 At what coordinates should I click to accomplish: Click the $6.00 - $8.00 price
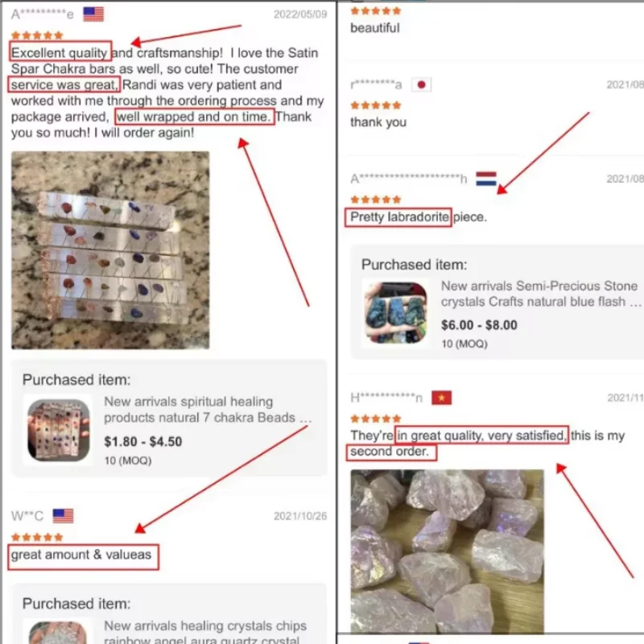(479, 325)
